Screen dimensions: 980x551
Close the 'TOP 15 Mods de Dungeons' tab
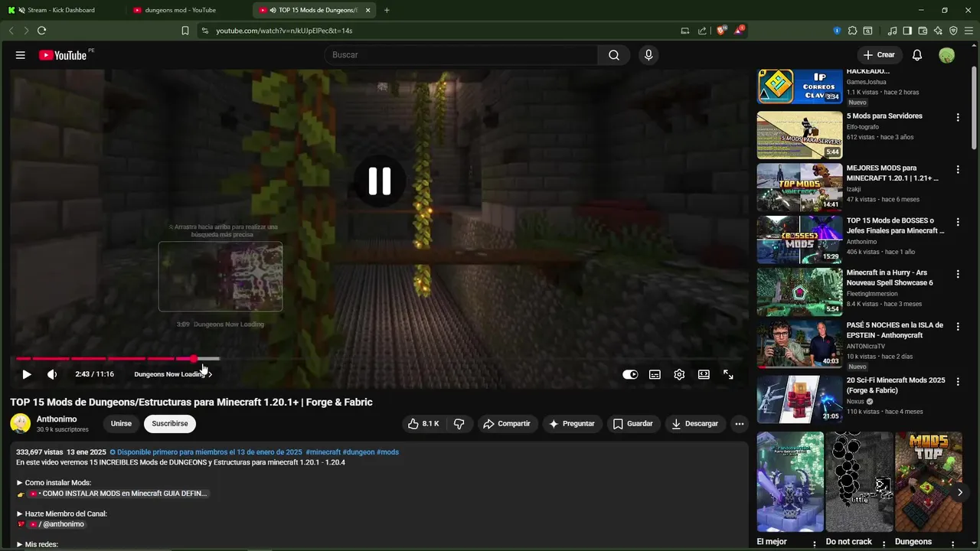367,10
